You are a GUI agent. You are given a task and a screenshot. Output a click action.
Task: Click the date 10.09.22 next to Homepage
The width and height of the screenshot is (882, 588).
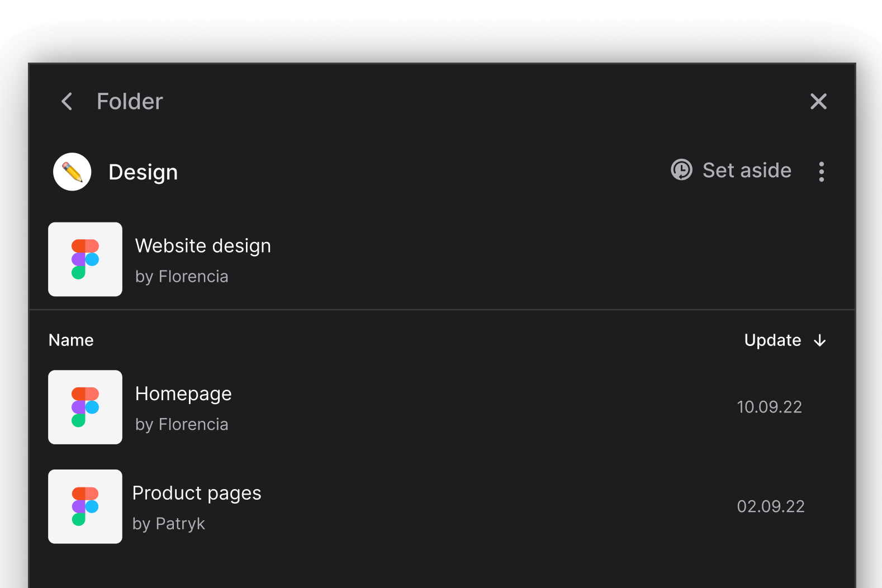[769, 407]
